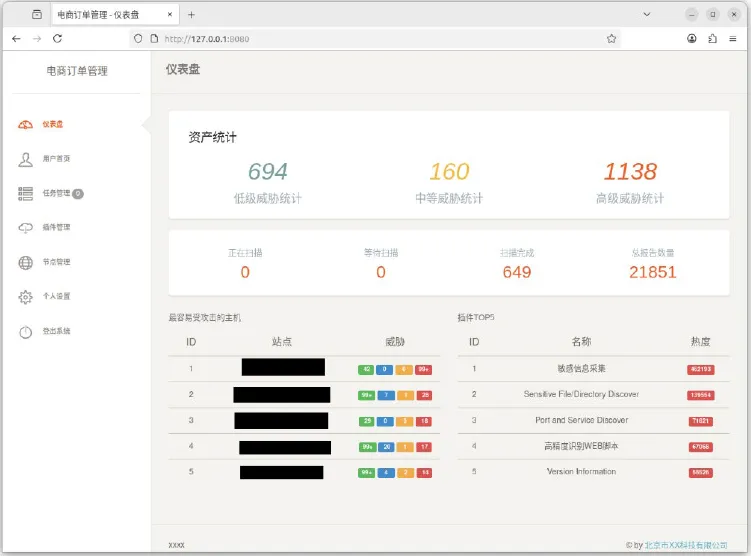Open a new tab with the plus icon

[x=191, y=15]
